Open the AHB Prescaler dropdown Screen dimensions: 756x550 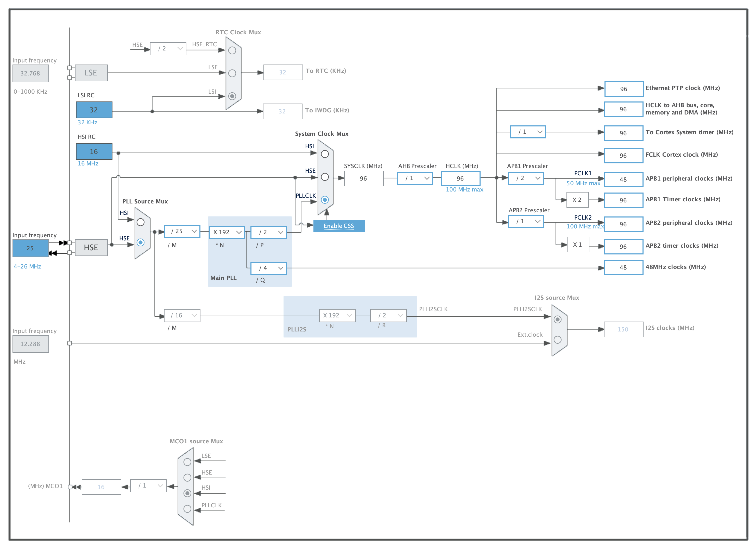[415, 178]
